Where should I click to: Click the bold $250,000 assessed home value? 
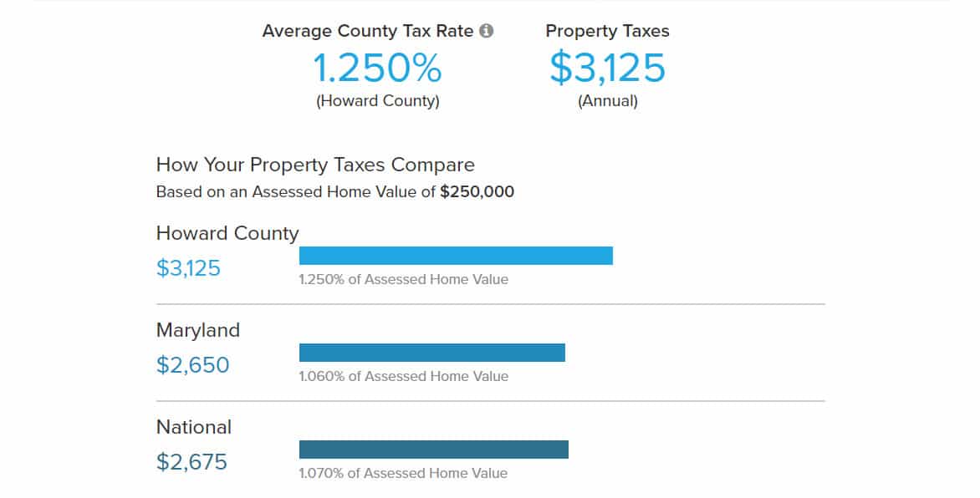pyautogui.click(x=477, y=191)
